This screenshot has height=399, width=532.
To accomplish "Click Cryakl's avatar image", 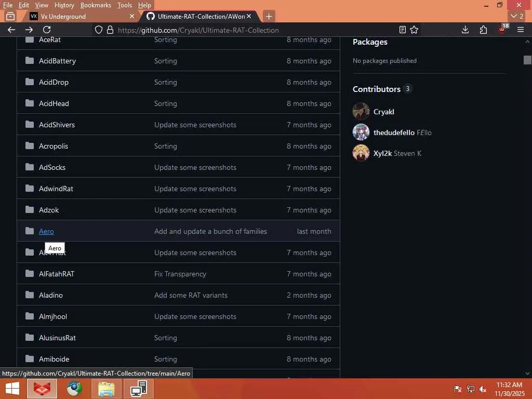I will [x=361, y=111].
